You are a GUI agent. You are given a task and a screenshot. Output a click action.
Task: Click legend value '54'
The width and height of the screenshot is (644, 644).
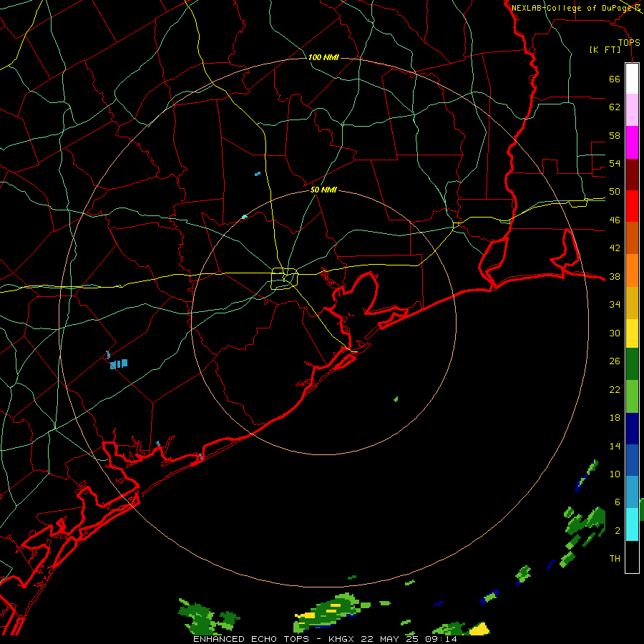tap(615, 163)
